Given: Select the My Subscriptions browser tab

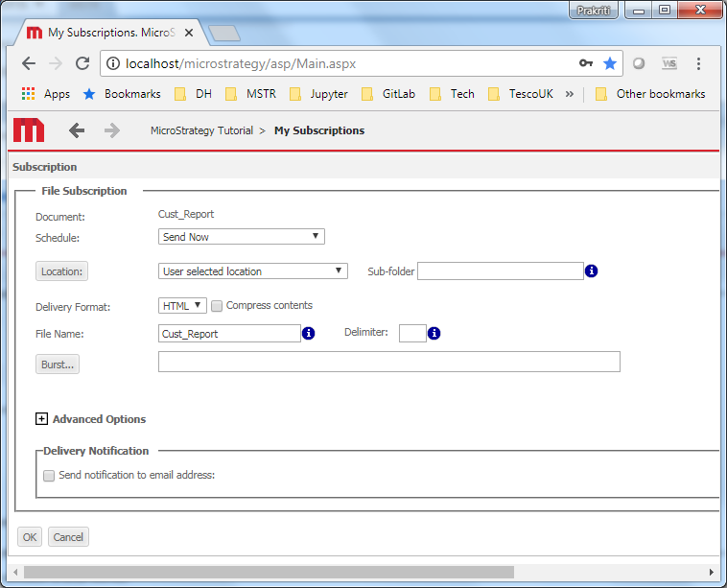Looking at the screenshot, I should click(107, 33).
